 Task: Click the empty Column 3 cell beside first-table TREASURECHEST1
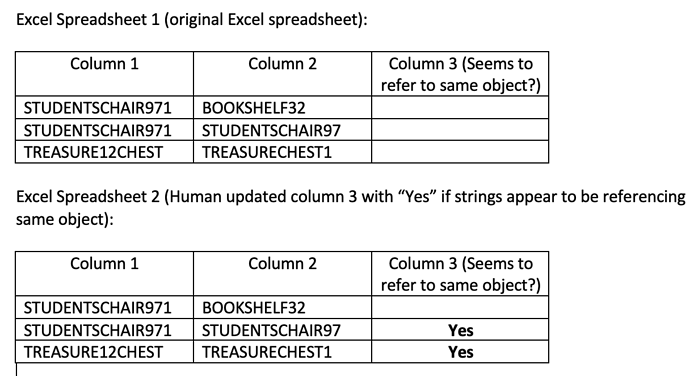coord(460,152)
